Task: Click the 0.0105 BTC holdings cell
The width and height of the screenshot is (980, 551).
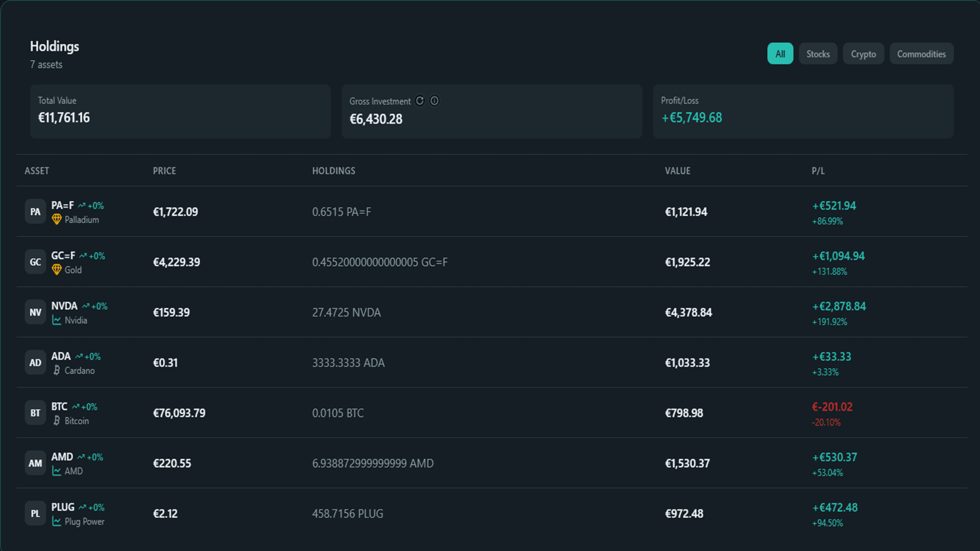Action: [x=338, y=413]
